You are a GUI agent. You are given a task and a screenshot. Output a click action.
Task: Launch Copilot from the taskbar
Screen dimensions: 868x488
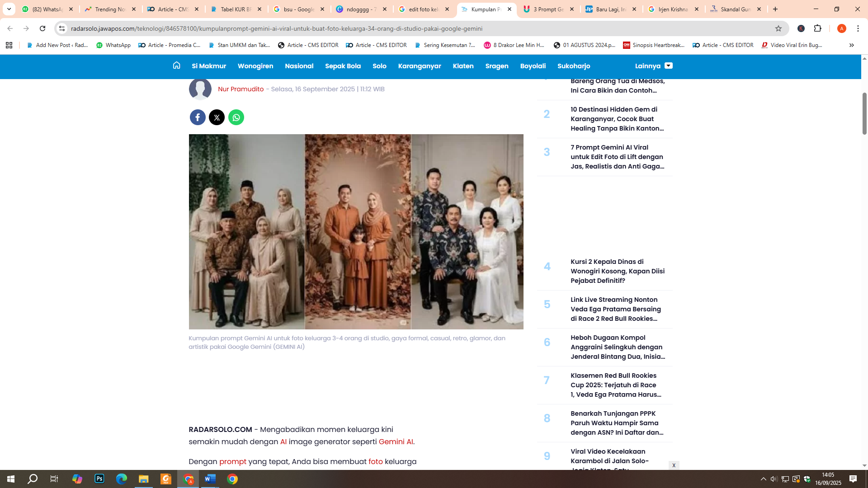point(77,479)
